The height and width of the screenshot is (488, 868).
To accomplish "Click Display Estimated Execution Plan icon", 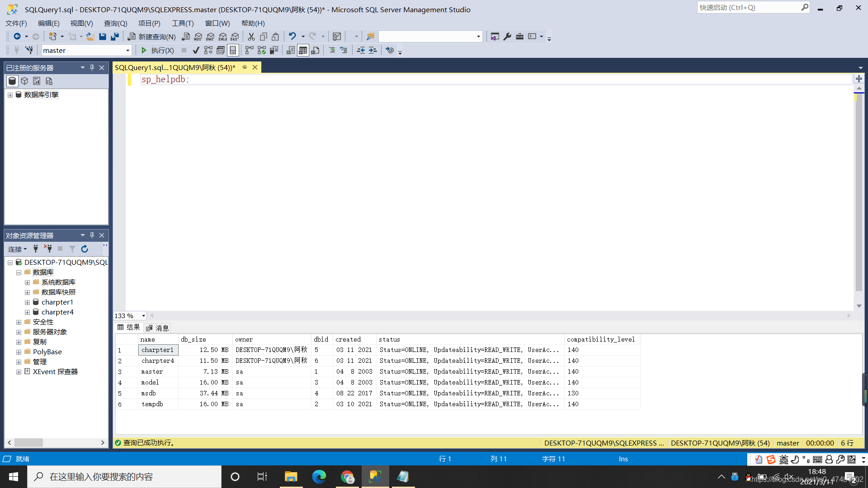I will pyautogui.click(x=208, y=50).
